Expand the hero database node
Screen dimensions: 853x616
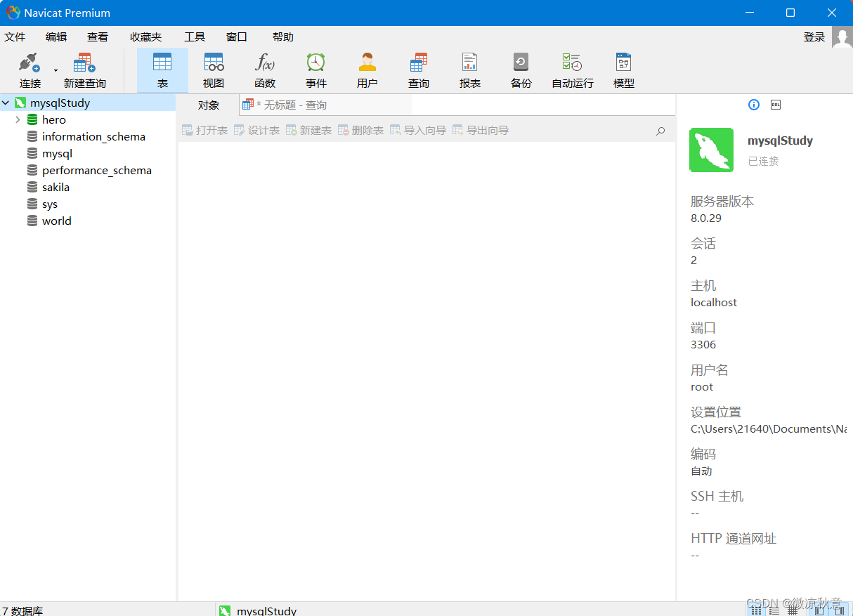[x=18, y=120]
